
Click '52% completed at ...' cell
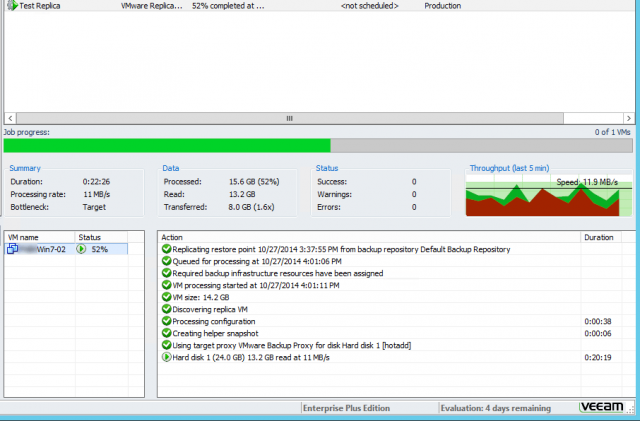click(x=228, y=6)
